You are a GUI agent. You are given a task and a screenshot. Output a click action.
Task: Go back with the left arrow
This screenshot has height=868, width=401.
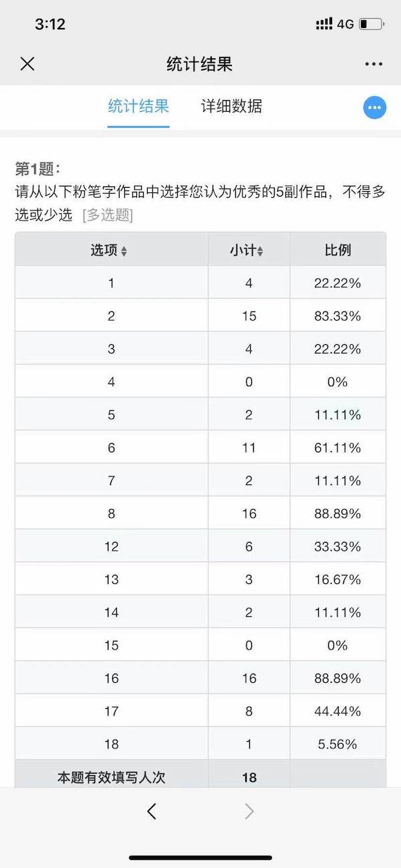click(x=152, y=811)
